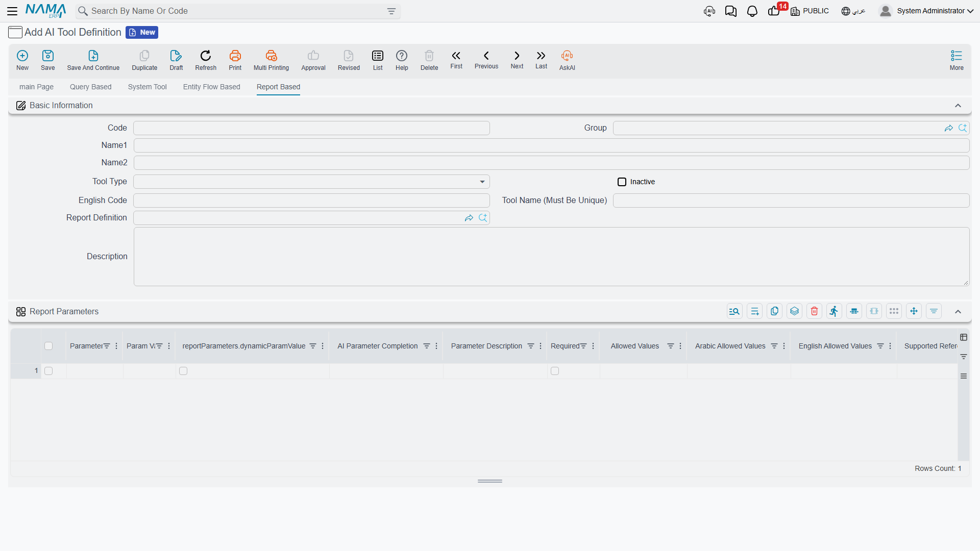Switch language to Arabic

(853, 11)
